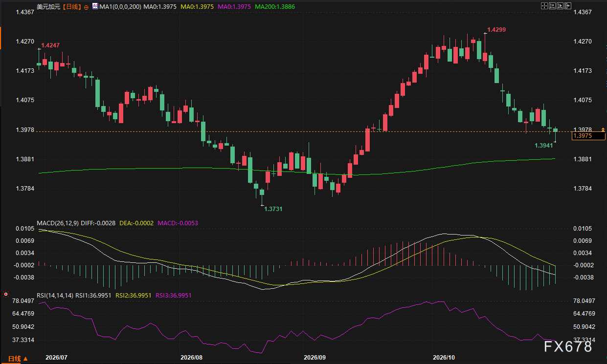This screenshot has width=607, height=364.
Task: Click the yellow RSI2:36.9951 readout
Action: point(135,296)
